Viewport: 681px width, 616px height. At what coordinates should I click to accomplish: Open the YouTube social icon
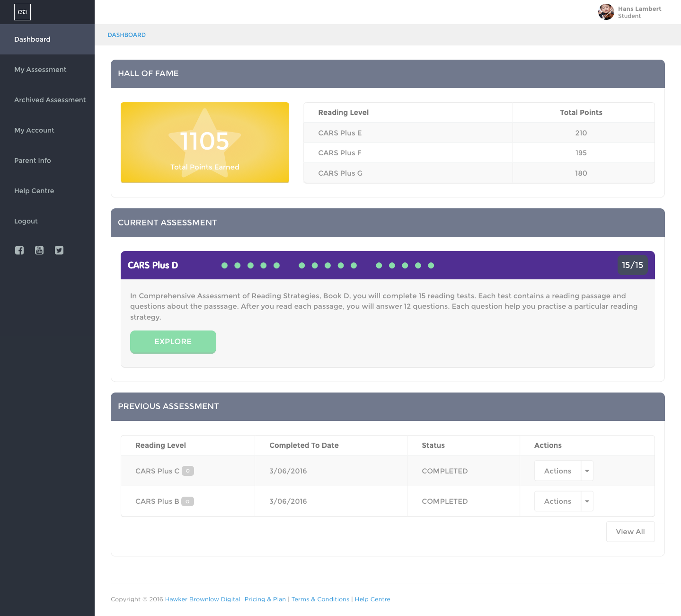coord(39,250)
